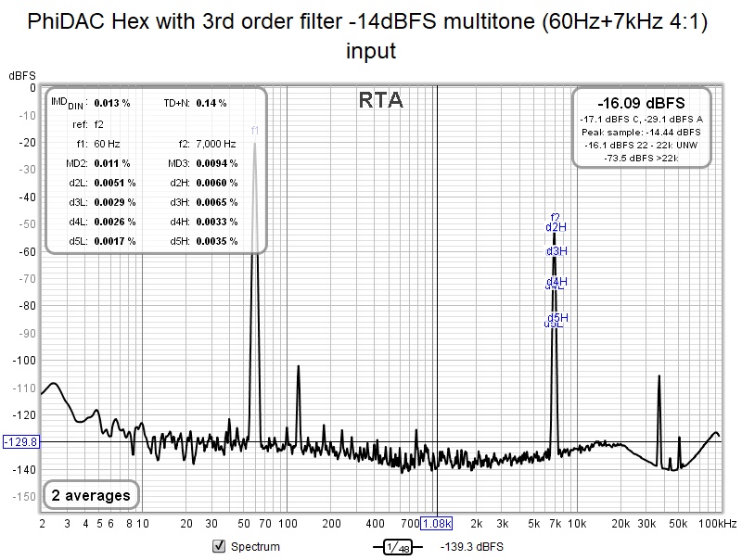This screenshot has height=560, width=742.
Task: Click the IMD DIN 0.013 % value
Action: tap(112, 103)
